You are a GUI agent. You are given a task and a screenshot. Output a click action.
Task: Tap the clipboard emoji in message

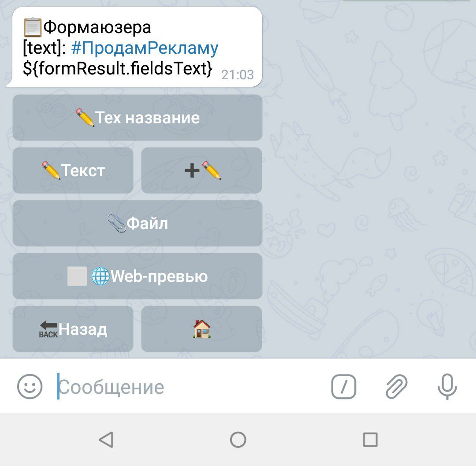pos(33,27)
